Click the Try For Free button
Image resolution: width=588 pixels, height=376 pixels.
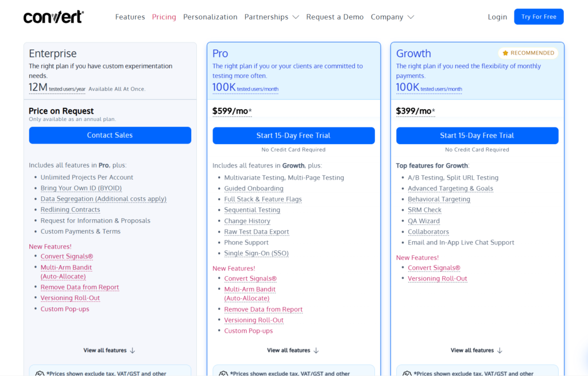click(x=539, y=17)
